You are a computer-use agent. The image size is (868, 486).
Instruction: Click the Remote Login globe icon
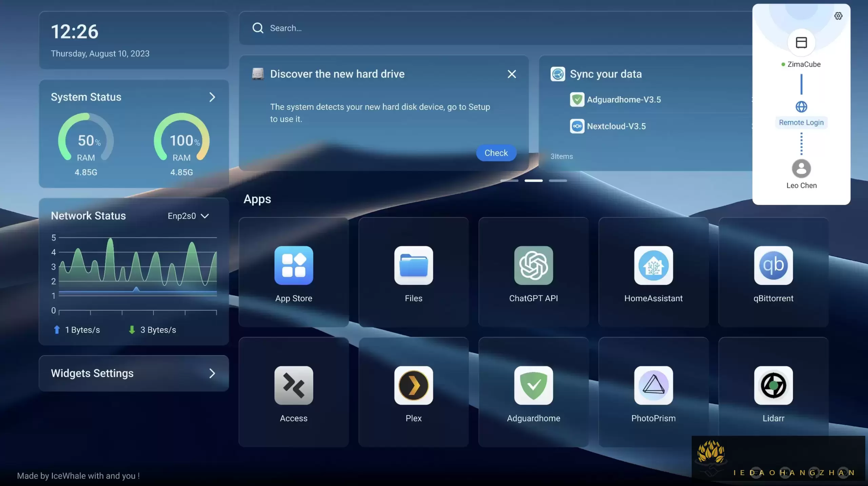pos(801,107)
